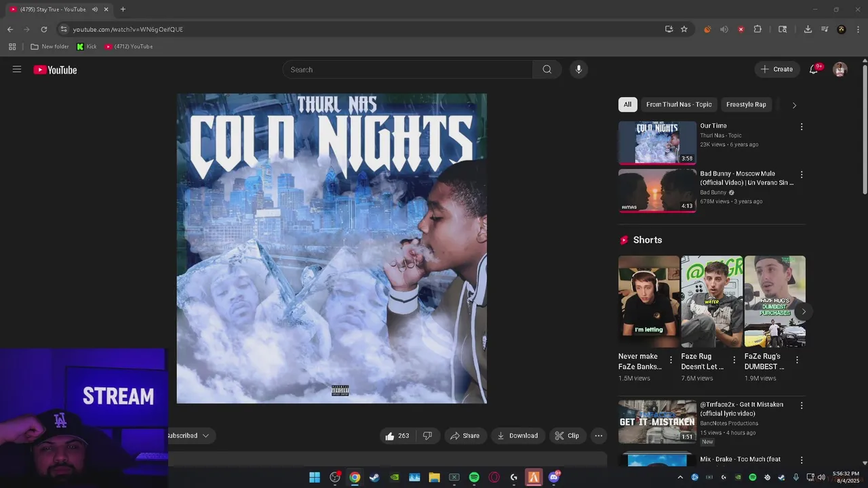This screenshot has width=868, height=488.
Task: Click the orange extension icon in toolbar
Action: pyautogui.click(x=707, y=29)
